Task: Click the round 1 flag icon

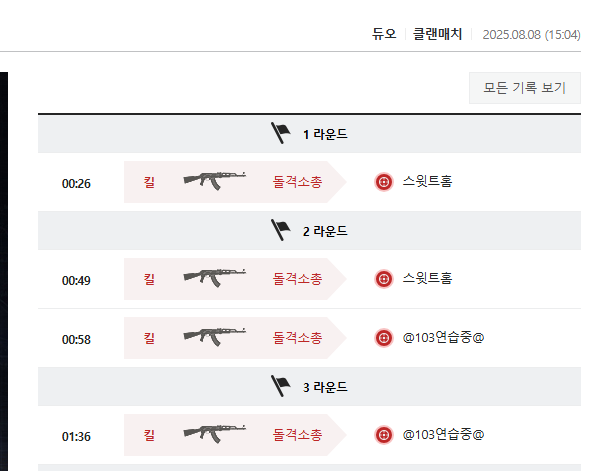Action: click(280, 133)
